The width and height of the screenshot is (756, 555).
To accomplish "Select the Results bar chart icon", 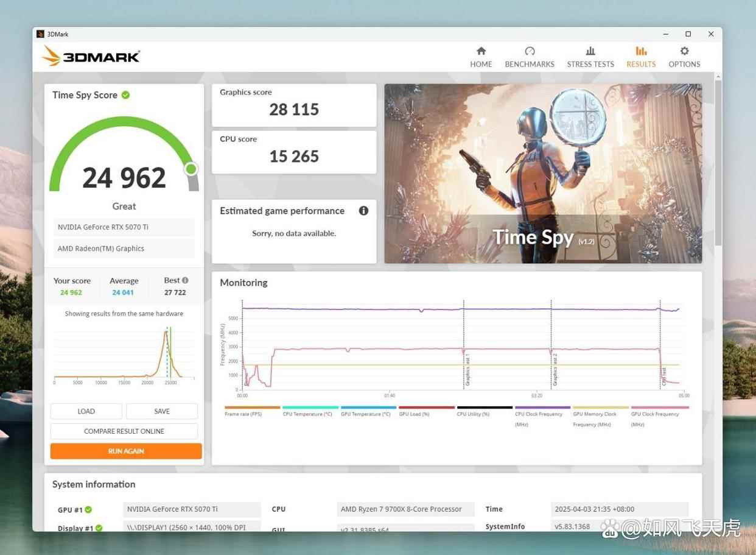I will [641, 51].
